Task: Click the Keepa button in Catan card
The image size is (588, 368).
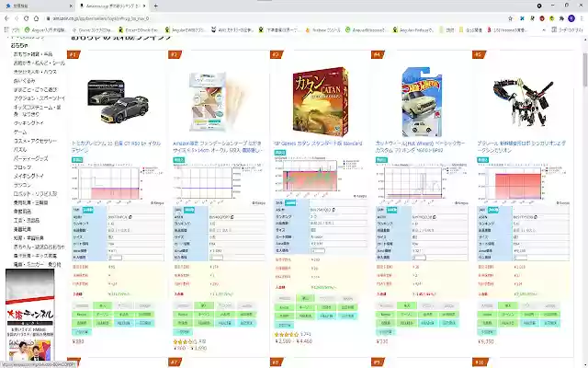Action: [285, 307]
